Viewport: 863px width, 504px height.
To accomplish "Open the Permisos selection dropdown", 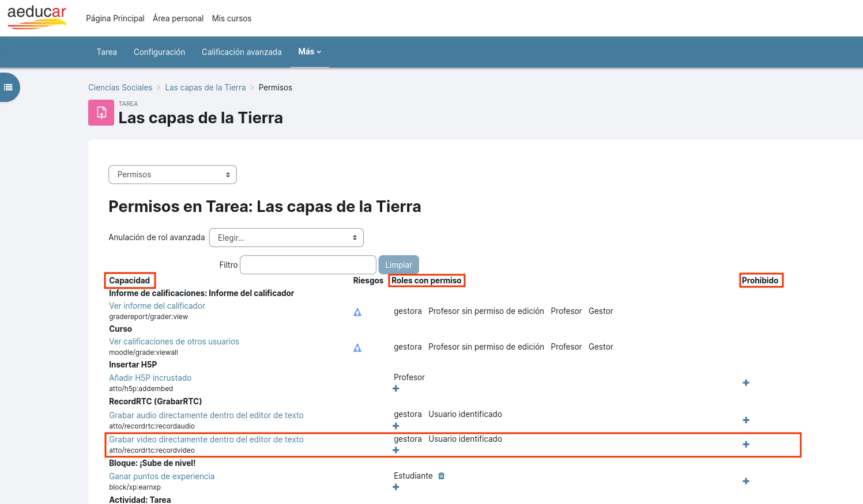I will (172, 175).
